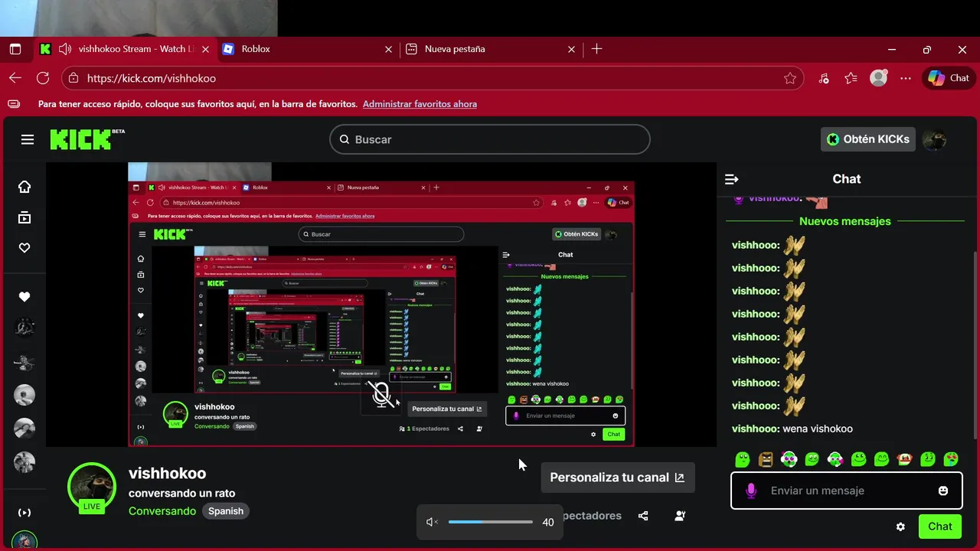Send the message with the green Chat button
980x551 pixels.
(x=940, y=527)
